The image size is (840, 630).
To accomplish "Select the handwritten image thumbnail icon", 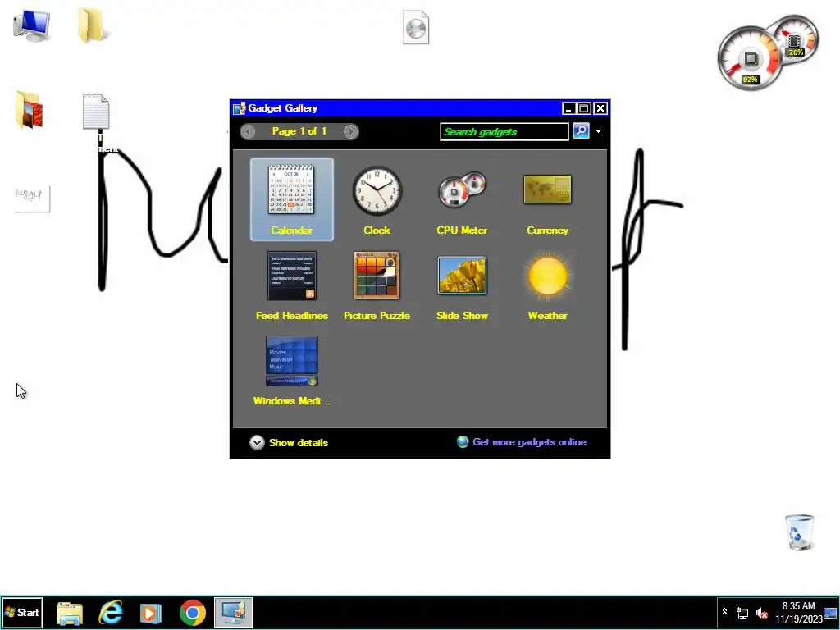I will pos(32,199).
